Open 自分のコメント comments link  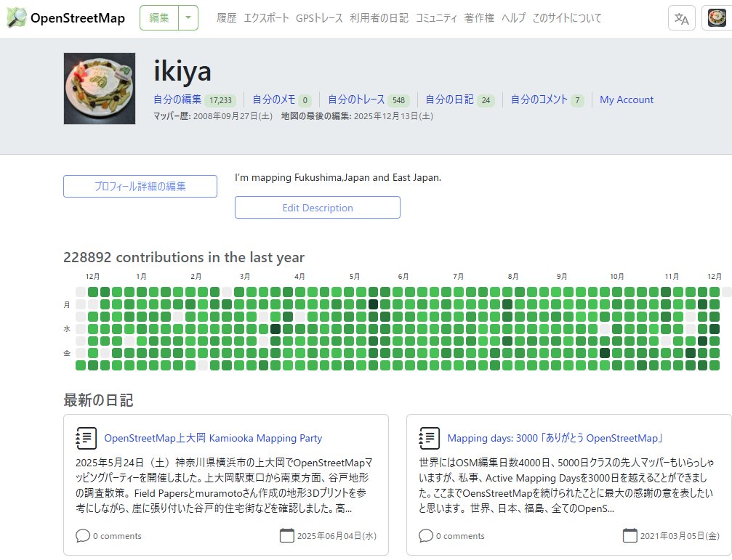pyautogui.click(x=539, y=100)
